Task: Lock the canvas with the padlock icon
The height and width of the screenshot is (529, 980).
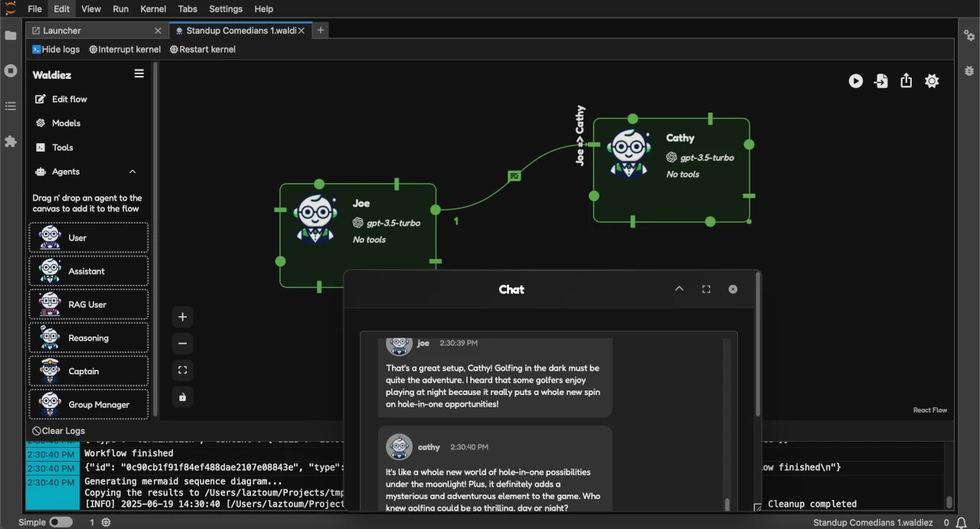Action: [x=182, y=397]
